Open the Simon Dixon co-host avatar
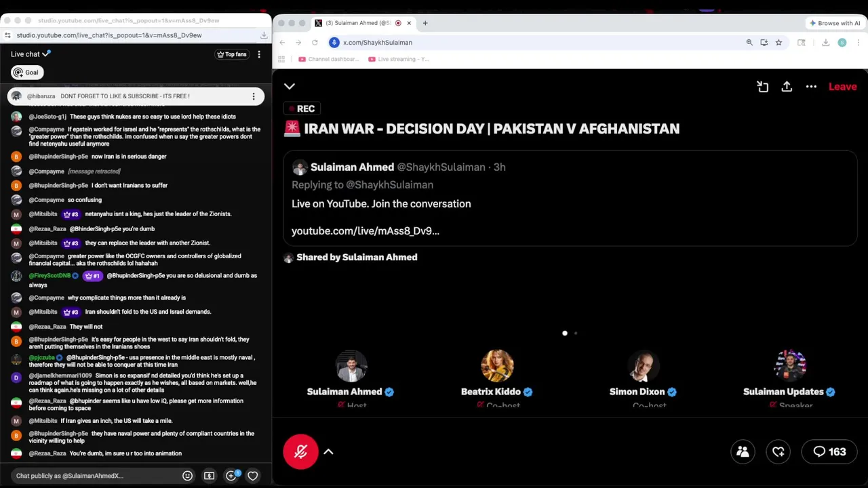The height and width of the screenshot is (488, 868). point(643,367)
